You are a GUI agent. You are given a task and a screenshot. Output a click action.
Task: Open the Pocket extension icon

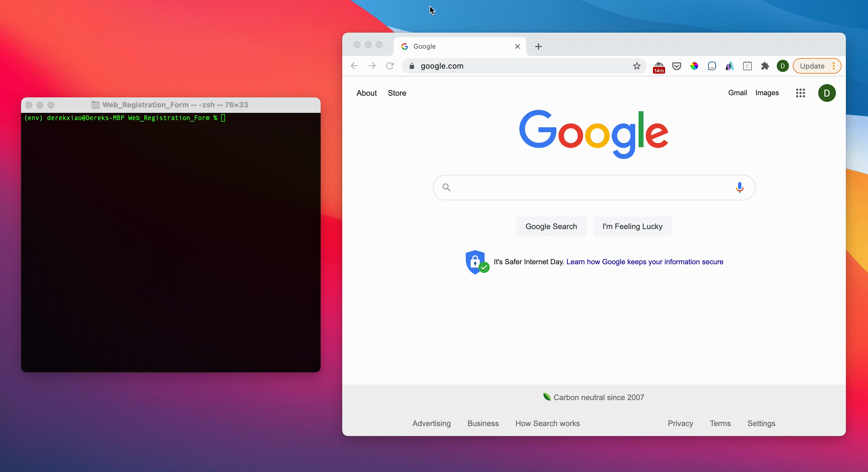click(x=677, y=66)
